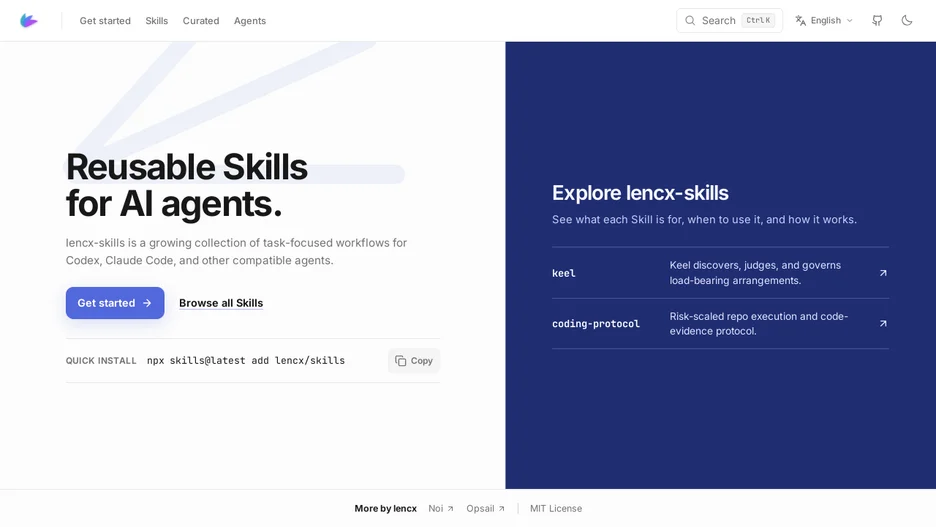Click the Ctrl K shortcut badge
The height and width of the screenshot is (527, 936).
click(x=758, y=20)
